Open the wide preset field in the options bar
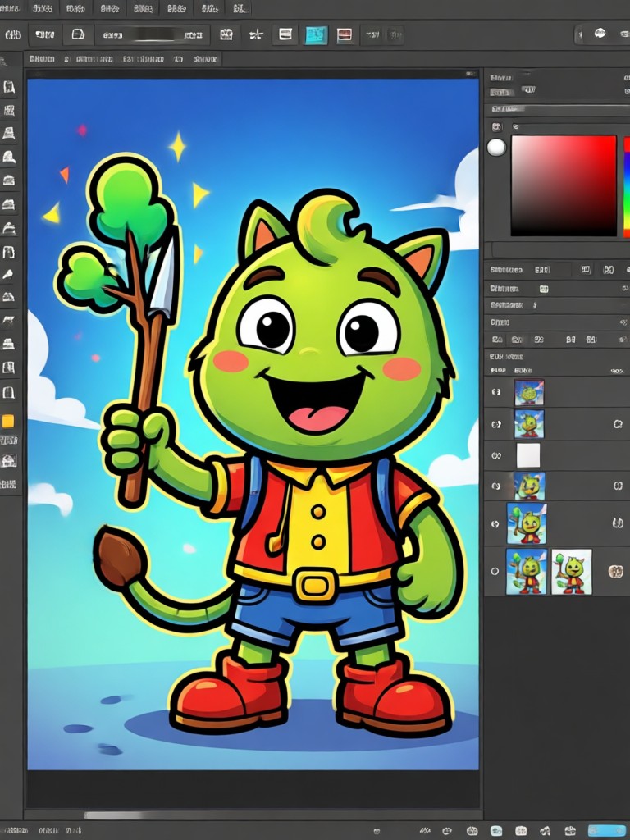 tap(153, 34)
